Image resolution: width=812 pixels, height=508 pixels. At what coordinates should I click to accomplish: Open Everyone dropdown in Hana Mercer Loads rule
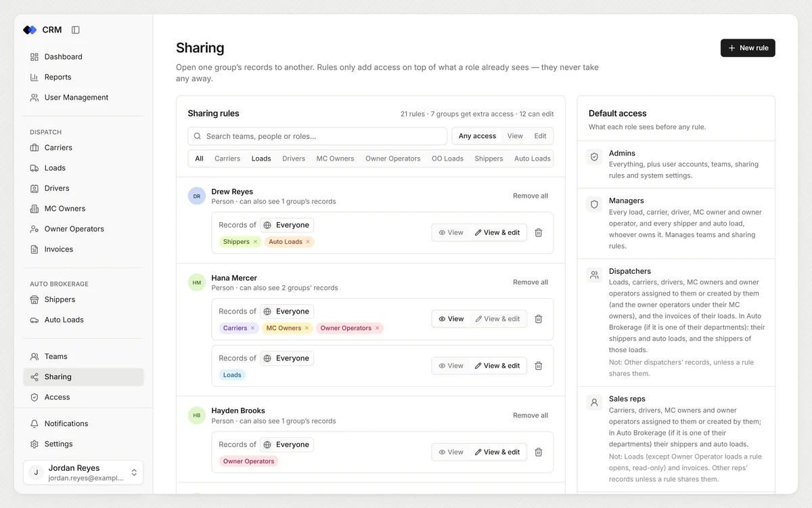(x=286, y=358)
